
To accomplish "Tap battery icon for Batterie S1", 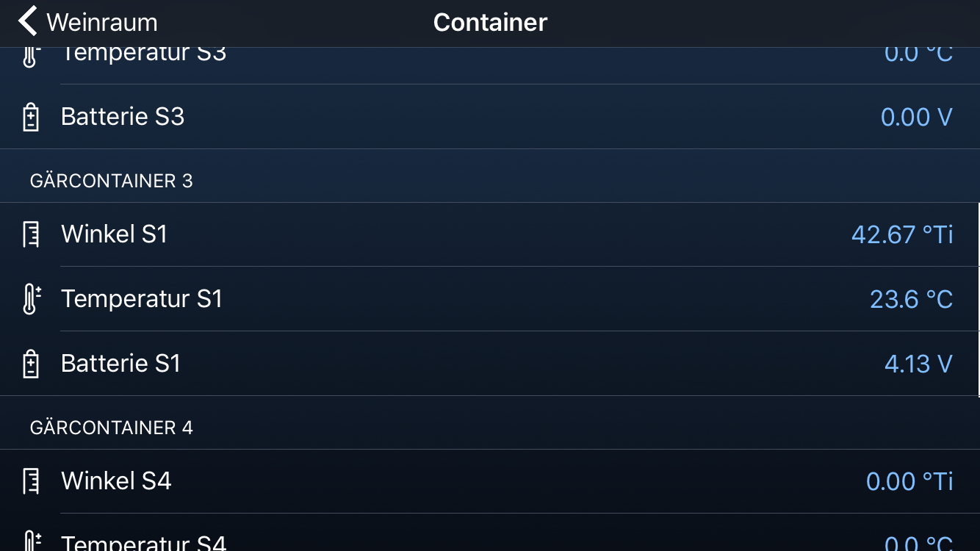I will tap(31, 364).
